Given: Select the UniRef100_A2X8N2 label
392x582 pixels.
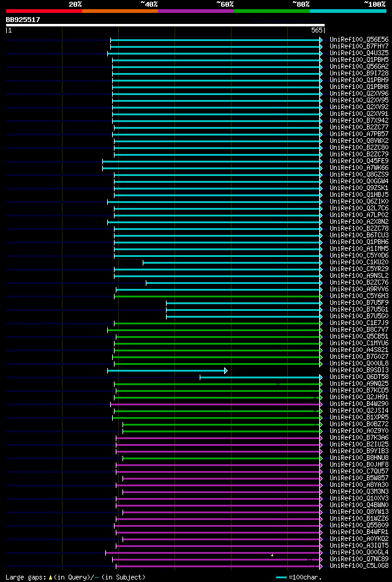Looking at the screenshot, I should point(360,221).
